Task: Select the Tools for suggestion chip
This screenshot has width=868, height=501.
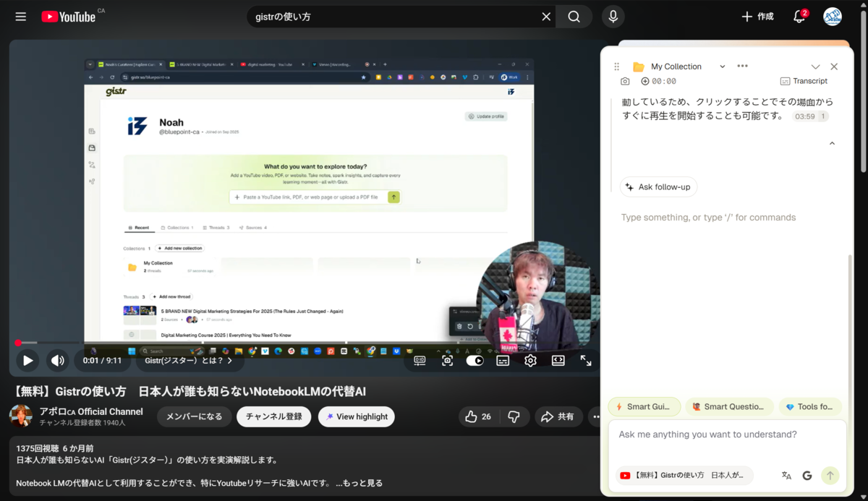Action: [x=810, y=406]
